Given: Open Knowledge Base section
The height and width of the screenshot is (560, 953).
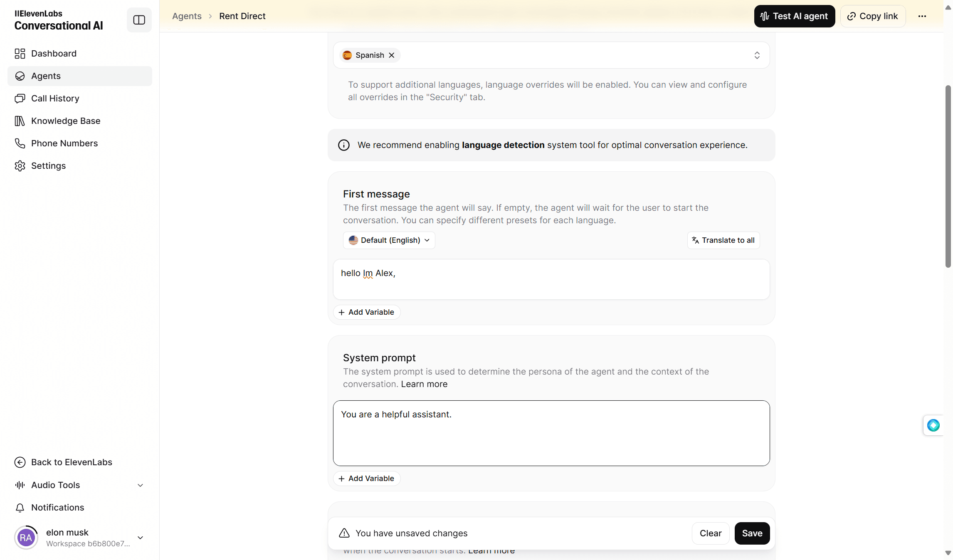Looking at the screenshot, I should point(80,121).
